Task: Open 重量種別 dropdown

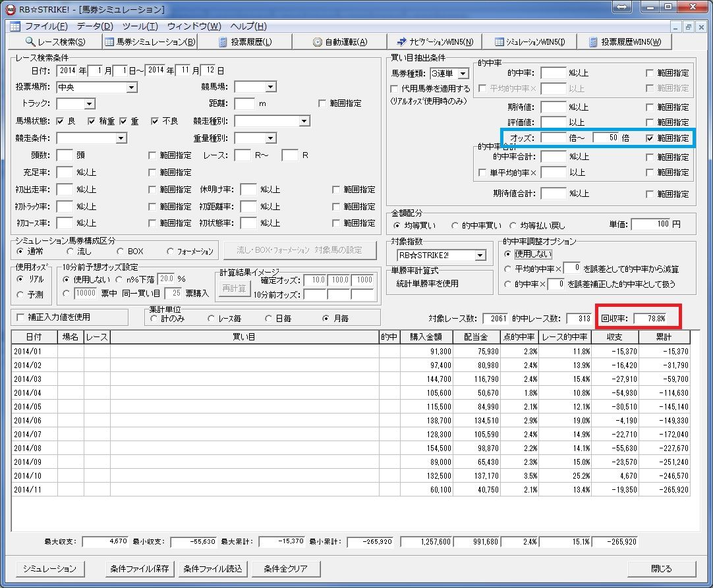Action: (x=271, y=138)
